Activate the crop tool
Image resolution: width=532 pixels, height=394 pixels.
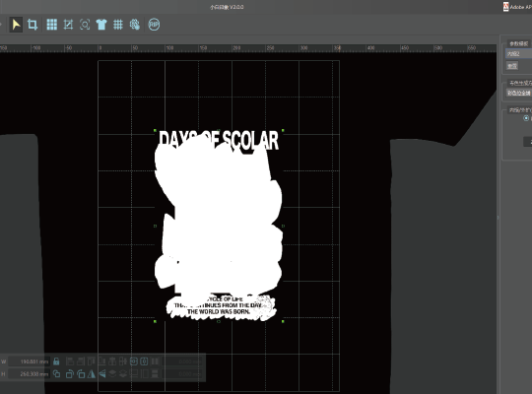click(33, 25)
